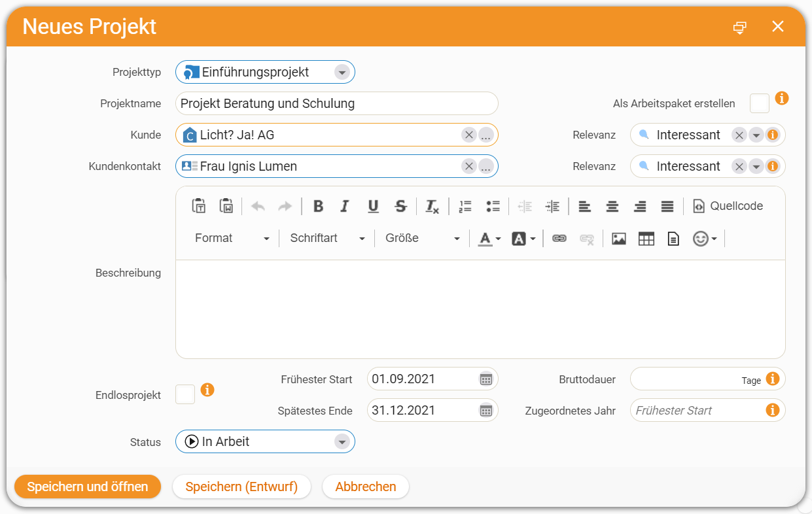Screen dimensions: 812x514
Task: Click the Spätestes Ende date field
Action: (x=432, y=411)
